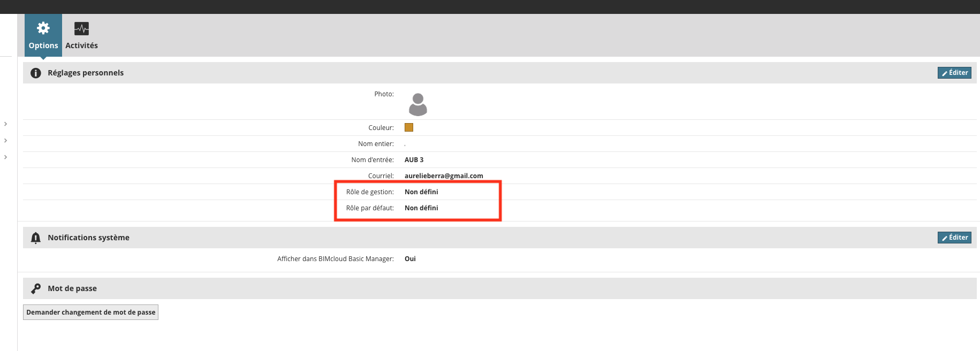The width and height of the screenshot is (980, 351).
Task: Click the Photo label
Action: coord(384,94)
